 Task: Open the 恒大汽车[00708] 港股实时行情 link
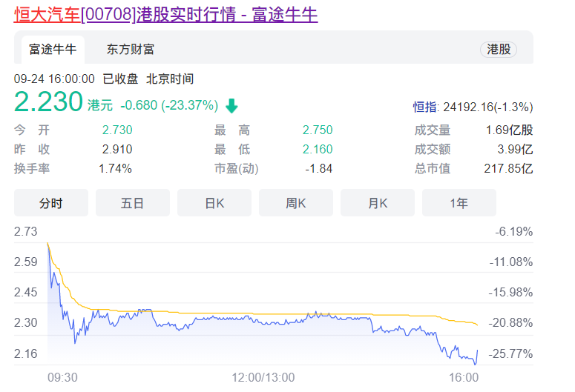tap(165, 15)
